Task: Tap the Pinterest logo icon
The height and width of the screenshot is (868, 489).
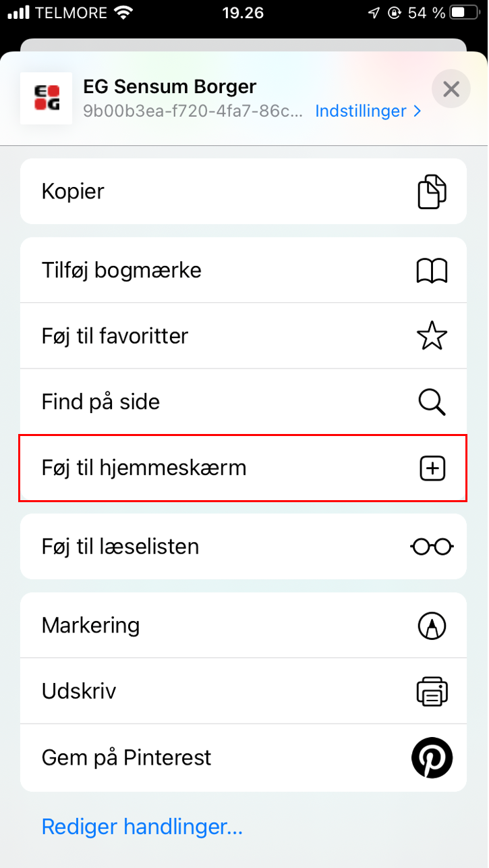Action: [432, 758]
